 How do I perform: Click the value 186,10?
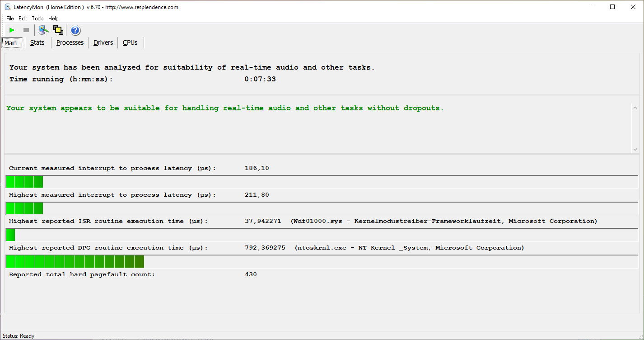[257, 168]
